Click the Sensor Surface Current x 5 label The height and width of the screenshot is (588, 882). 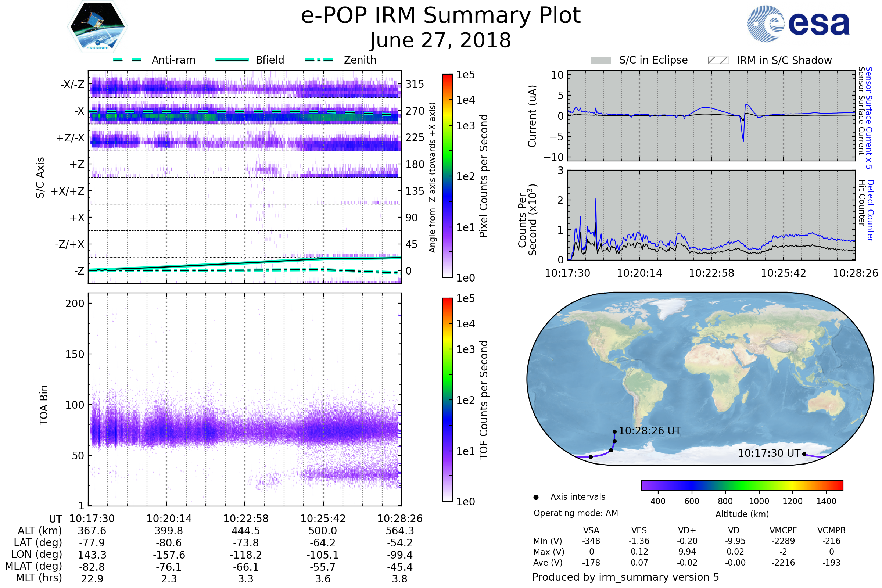(869, 118)
